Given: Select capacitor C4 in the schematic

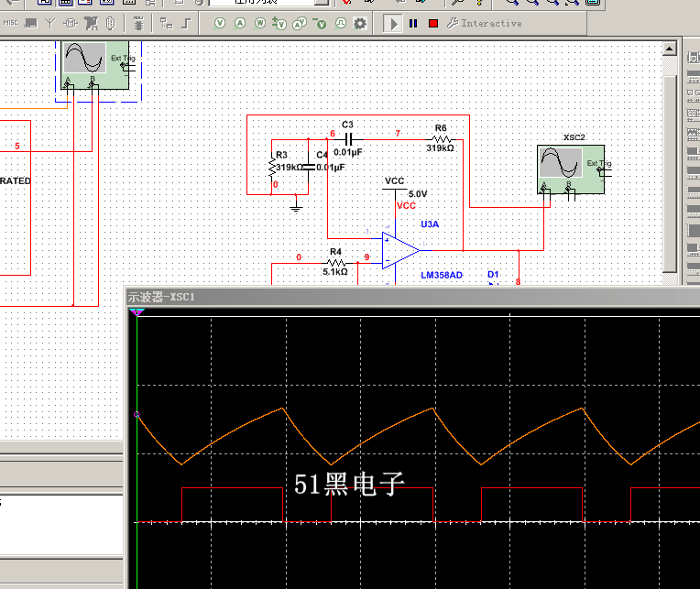Looking at the screenshot, I should pyautogui.click(x=308, y=167).
